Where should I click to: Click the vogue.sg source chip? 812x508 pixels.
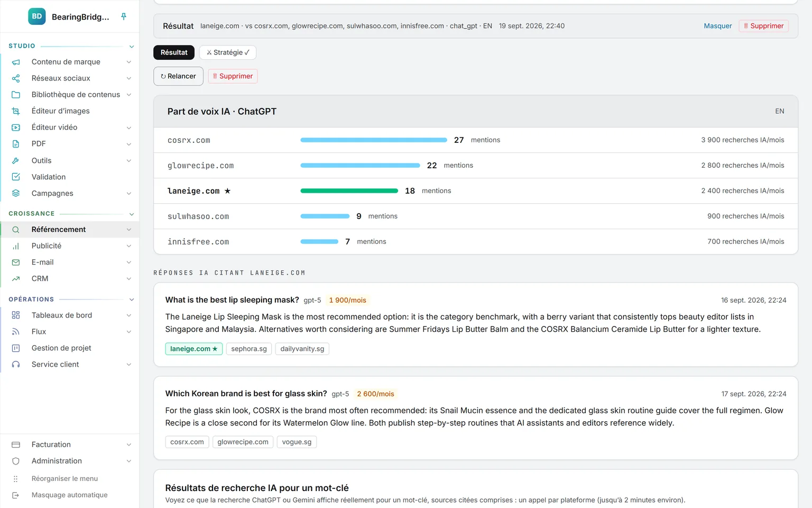point(297,442)
